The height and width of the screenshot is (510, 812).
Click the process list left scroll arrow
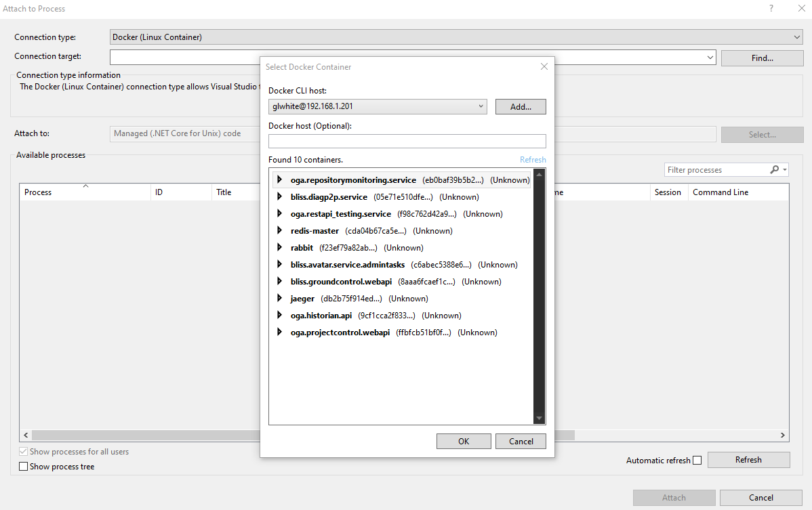coord(26,435)
